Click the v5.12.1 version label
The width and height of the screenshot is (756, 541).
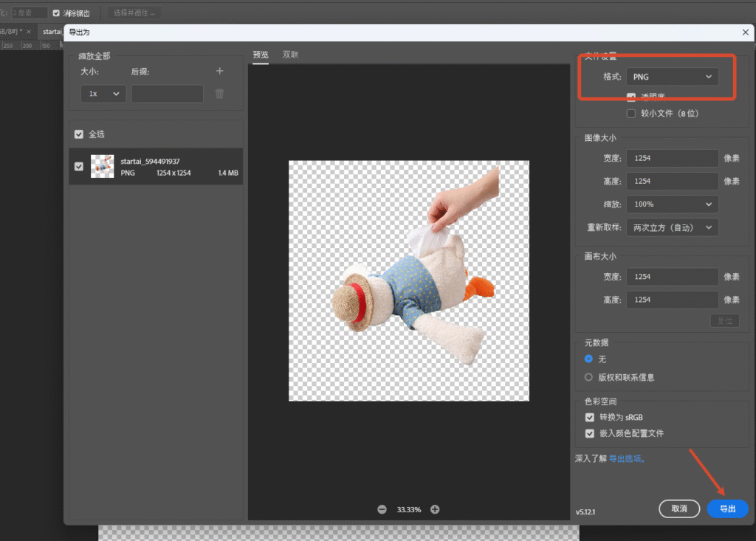pyautogui.click(x=585, y=512)
